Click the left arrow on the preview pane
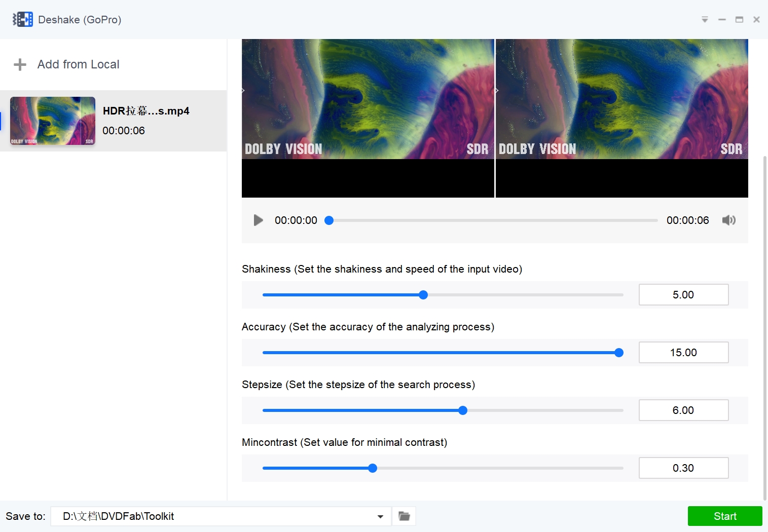 (243, 91)
